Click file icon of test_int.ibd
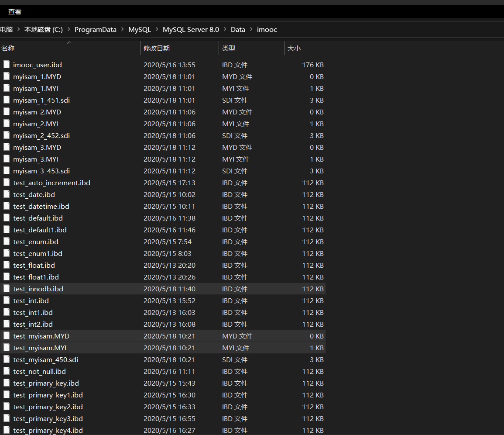This screenshot has height=435, width=504. pyautogui.click(x=7, y=300)
